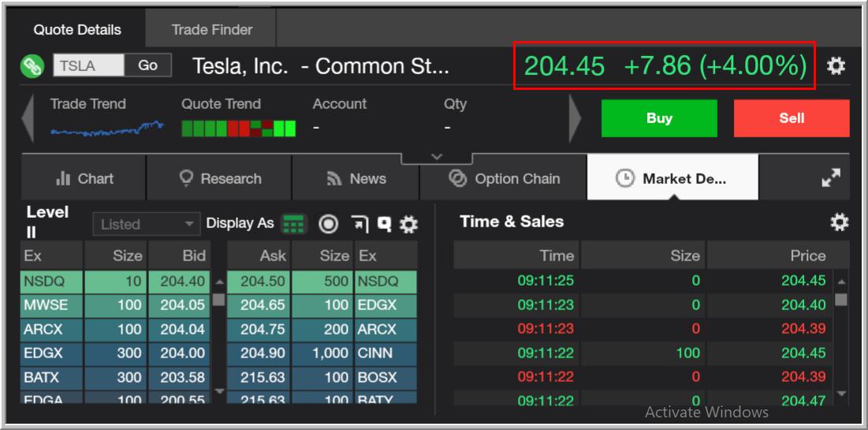Click the Price column header in Time & Sales

[x=778, y=255]
